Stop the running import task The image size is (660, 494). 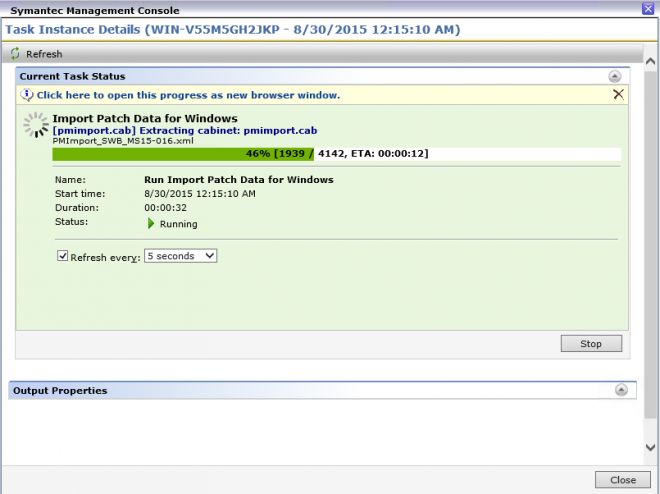(591, 344)
